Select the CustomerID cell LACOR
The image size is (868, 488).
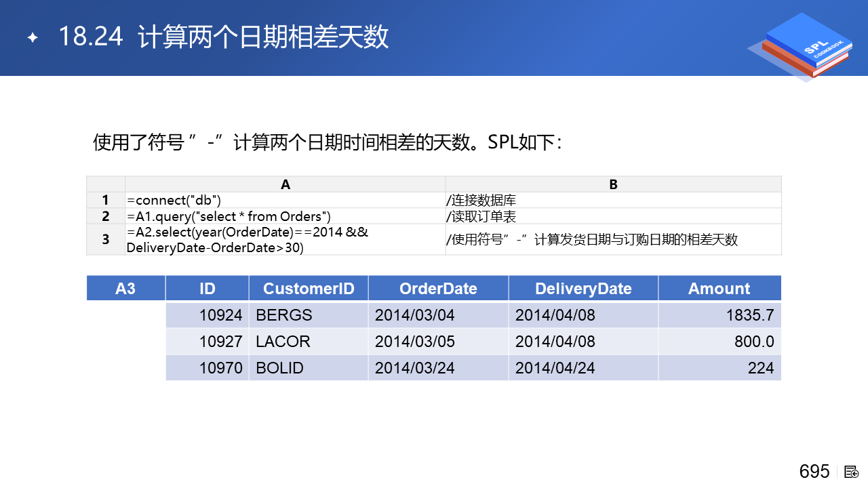[x=309, y=342]
